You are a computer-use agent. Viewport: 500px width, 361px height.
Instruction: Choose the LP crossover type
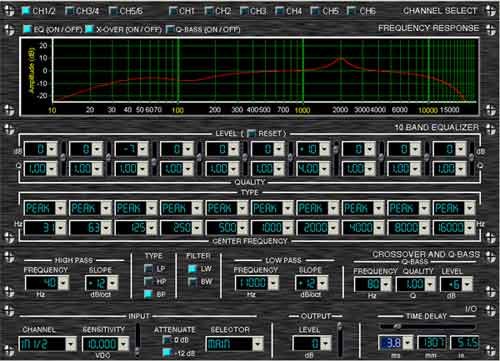(148, 269)
